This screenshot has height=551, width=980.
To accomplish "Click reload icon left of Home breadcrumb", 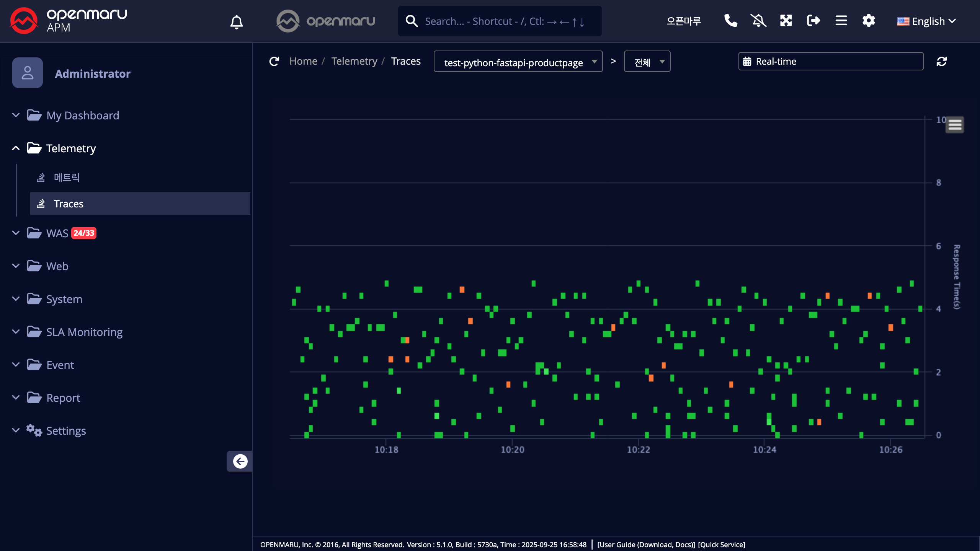I will point(274,62).
